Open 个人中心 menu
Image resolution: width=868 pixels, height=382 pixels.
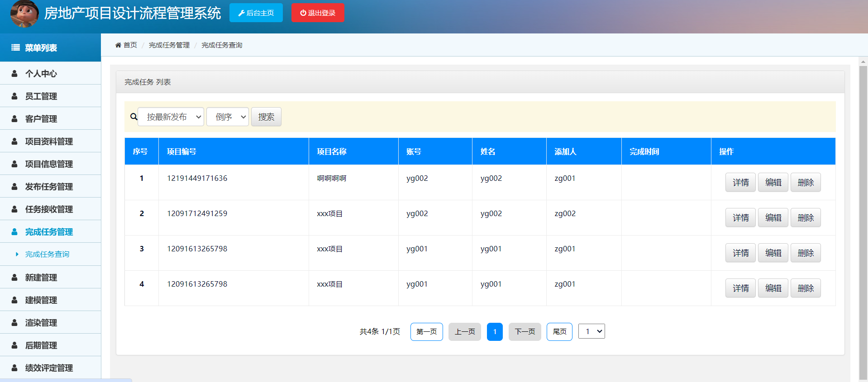[50, 73]
